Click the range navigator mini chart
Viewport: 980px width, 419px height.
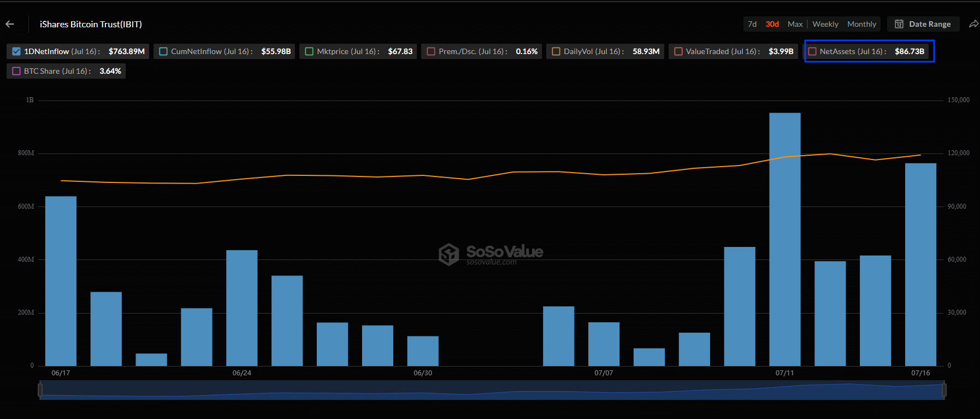click(492, 390)
